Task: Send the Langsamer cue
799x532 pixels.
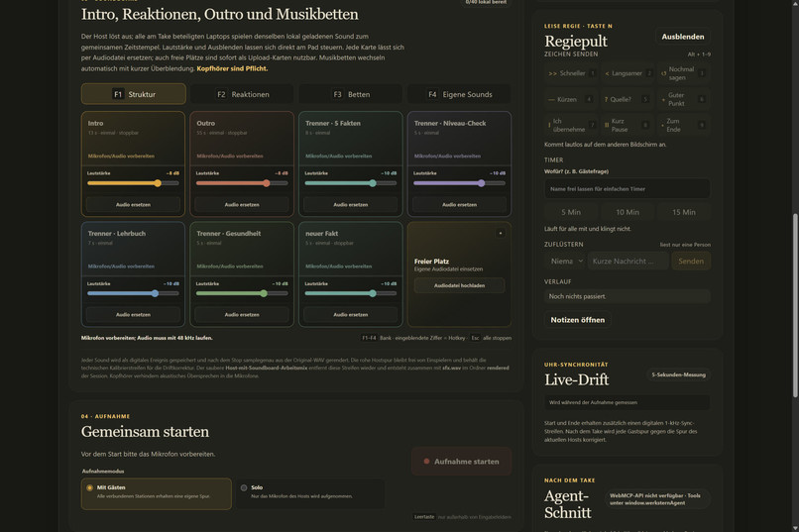Action: click(x=628, y=73)
